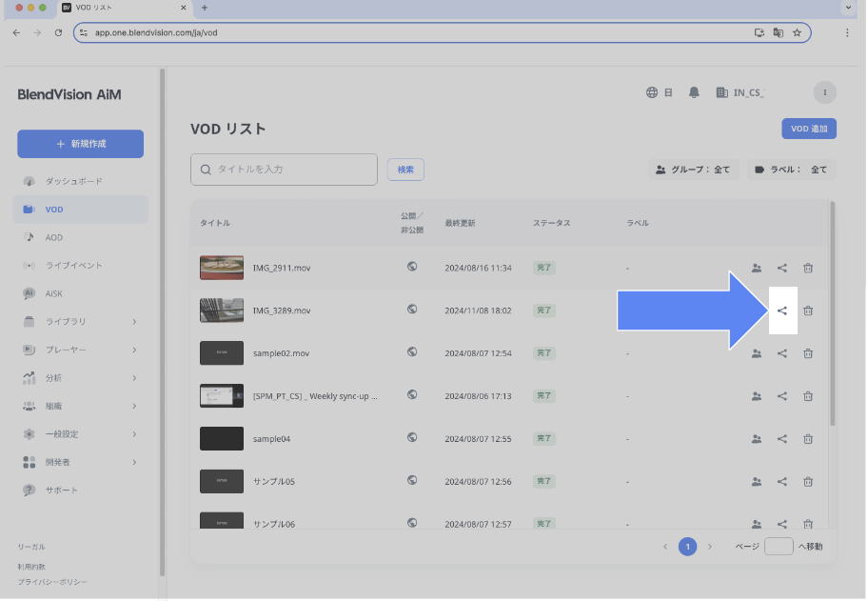Reload the browser page
868x601 pixels.
[x=58, y=32]
